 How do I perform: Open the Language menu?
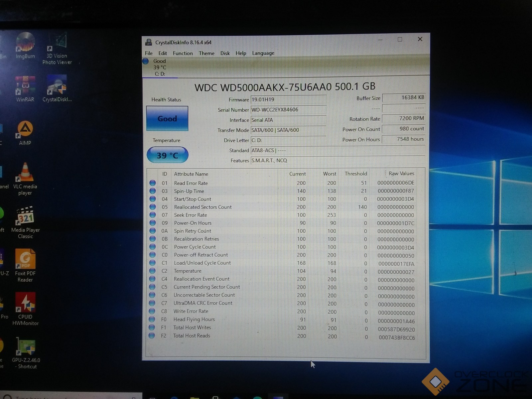pyautogui.click(x=263, y=53)
